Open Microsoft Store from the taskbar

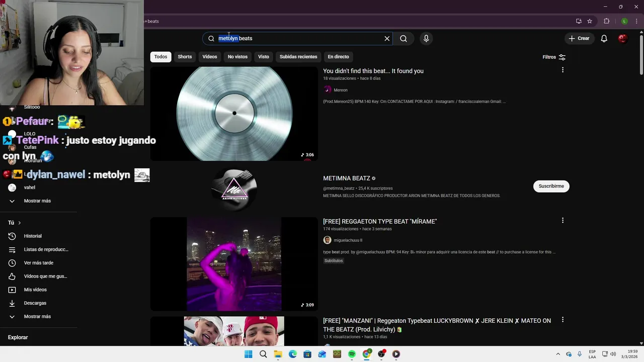(307, 354)
